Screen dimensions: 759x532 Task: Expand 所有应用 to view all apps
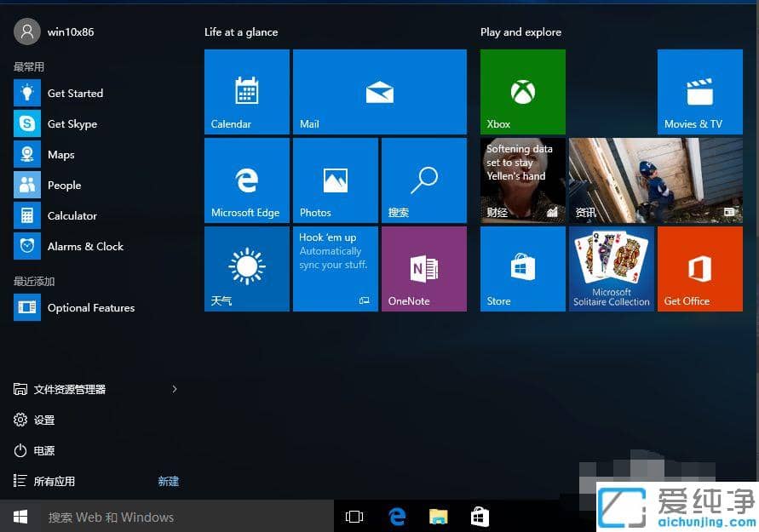(x=55, y=481)
